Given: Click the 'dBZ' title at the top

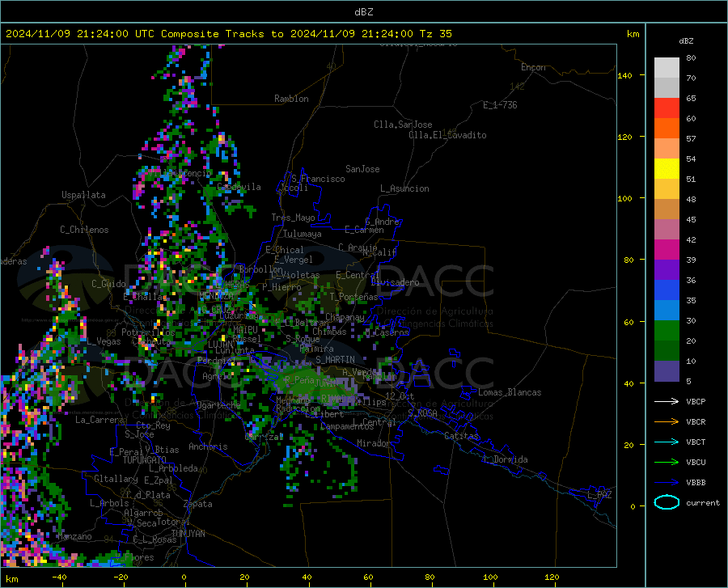Looking at the screenshot, I should 363,12.
